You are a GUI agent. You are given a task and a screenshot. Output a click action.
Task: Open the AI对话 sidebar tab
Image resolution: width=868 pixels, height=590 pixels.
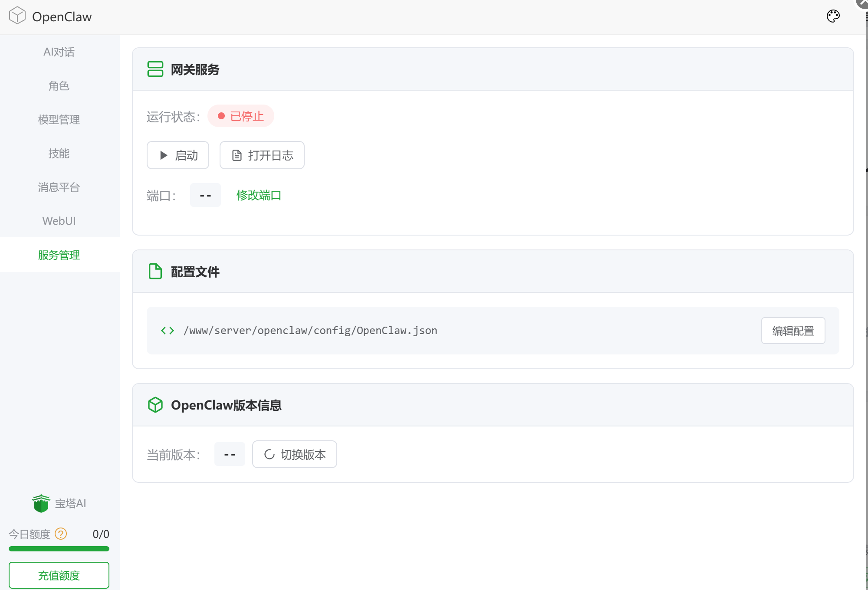tap(59, 52)
